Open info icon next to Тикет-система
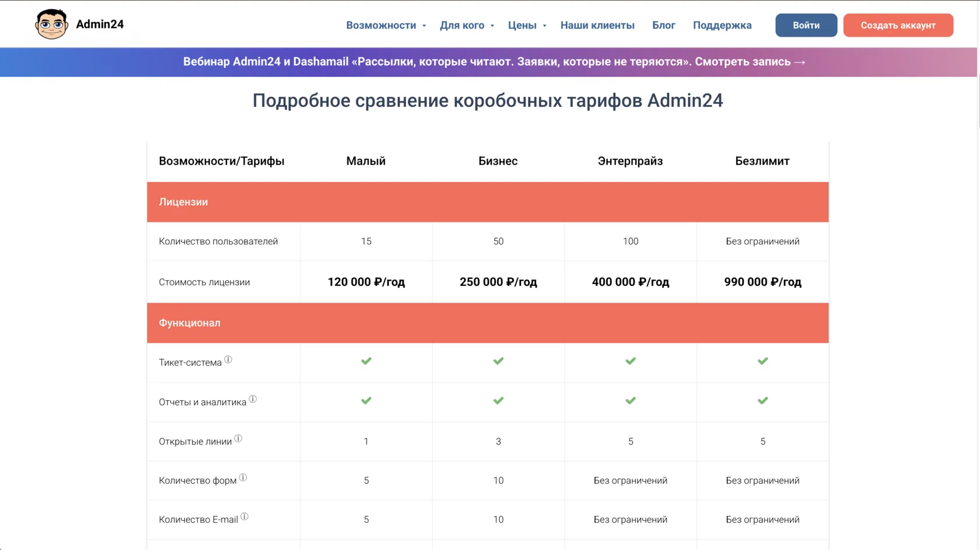The height and width of the screenshot is (550, 980). tap(228, 360)
